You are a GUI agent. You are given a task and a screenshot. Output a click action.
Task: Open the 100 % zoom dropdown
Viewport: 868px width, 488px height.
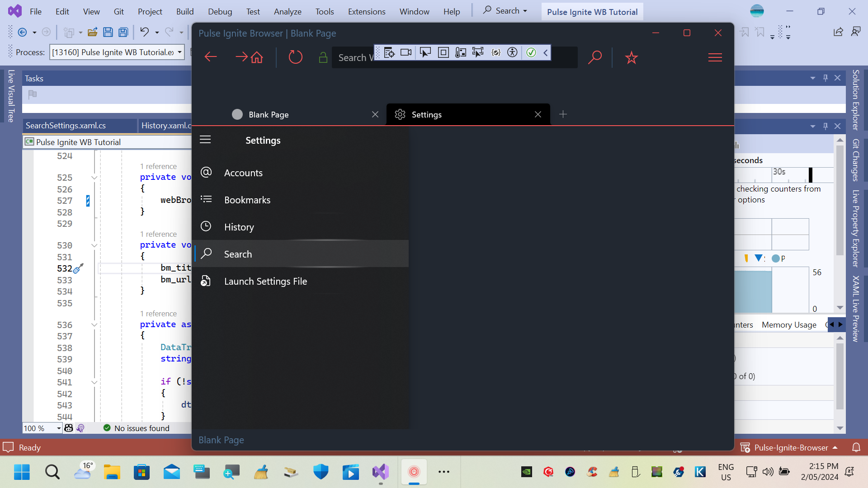[x=59, y=428]
